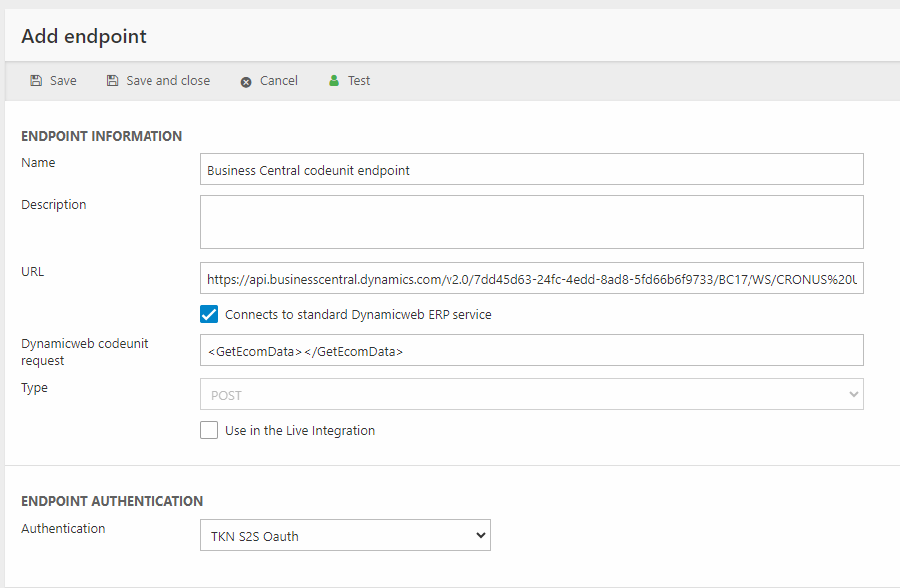Click inside the empty Description text area
The image size is (900, 588).
(x=531, y=221)
